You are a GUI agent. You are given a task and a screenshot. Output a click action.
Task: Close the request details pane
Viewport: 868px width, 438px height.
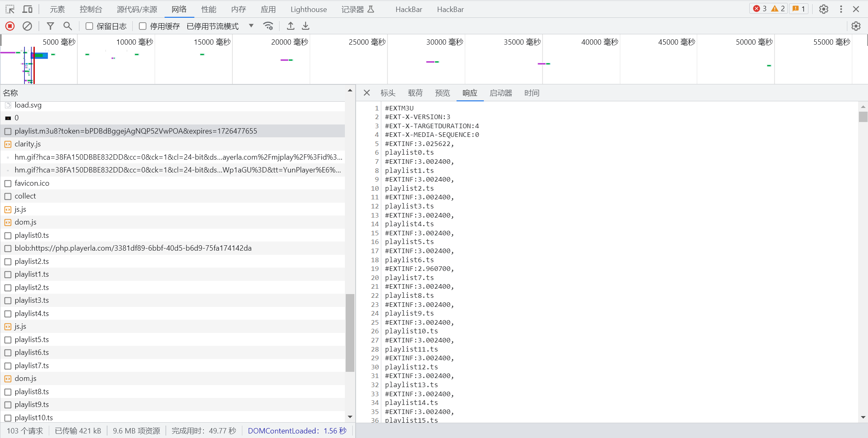[367, 93]
